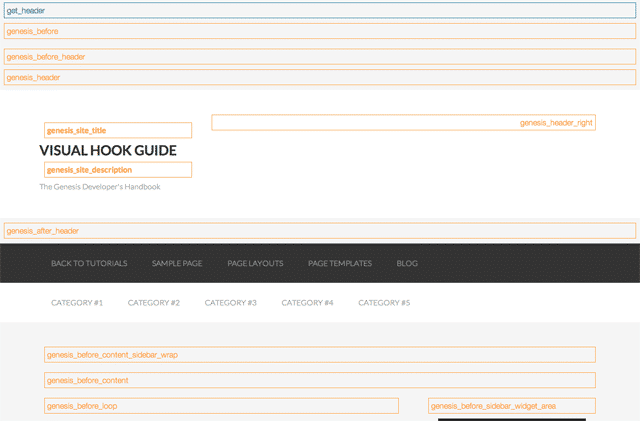This screenshot has height=421, width=640.
Task: Open the Back to Tutorials menu item
Action: (x=89, y=263)
